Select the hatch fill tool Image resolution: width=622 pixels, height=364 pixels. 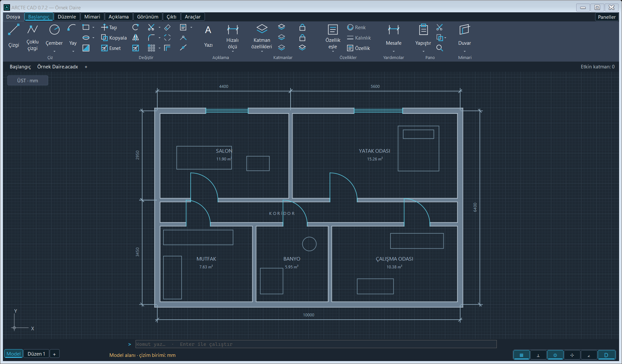[86, 48]
